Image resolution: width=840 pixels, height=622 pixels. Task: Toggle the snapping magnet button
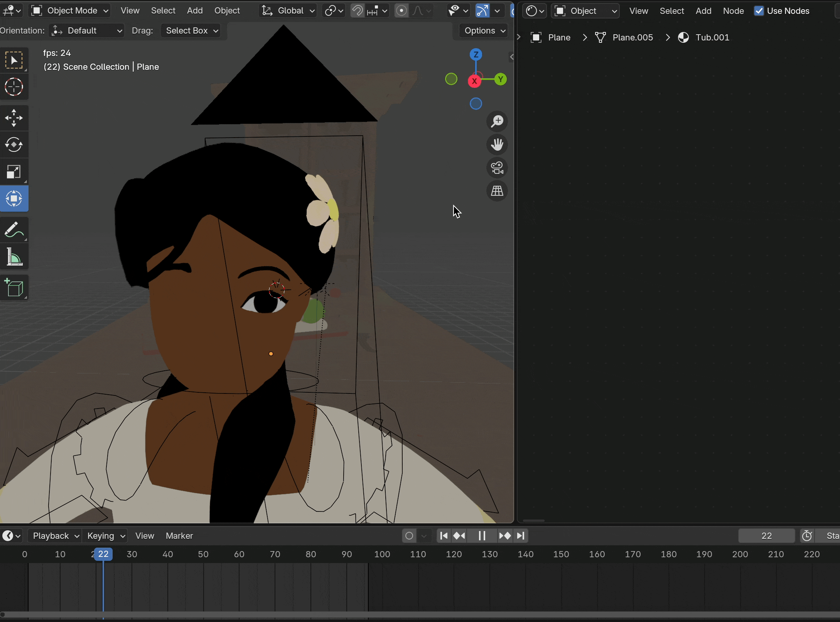[358, 11]
